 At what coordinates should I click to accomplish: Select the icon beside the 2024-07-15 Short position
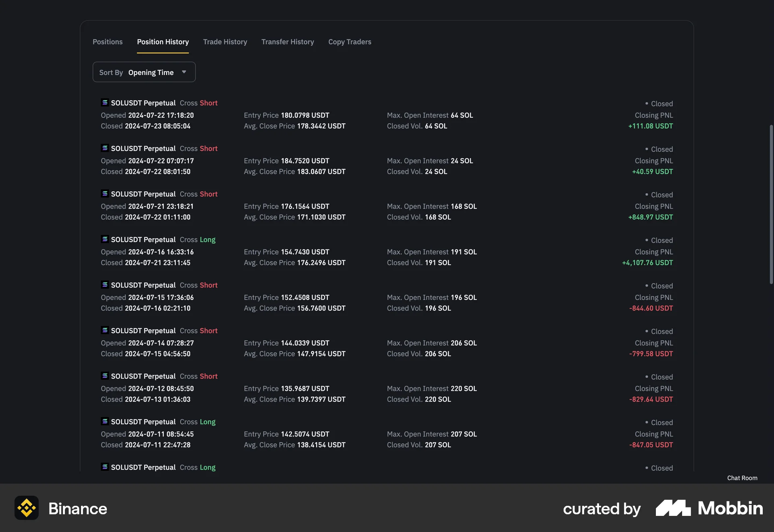pyautogui.click(x=105, y=285)
